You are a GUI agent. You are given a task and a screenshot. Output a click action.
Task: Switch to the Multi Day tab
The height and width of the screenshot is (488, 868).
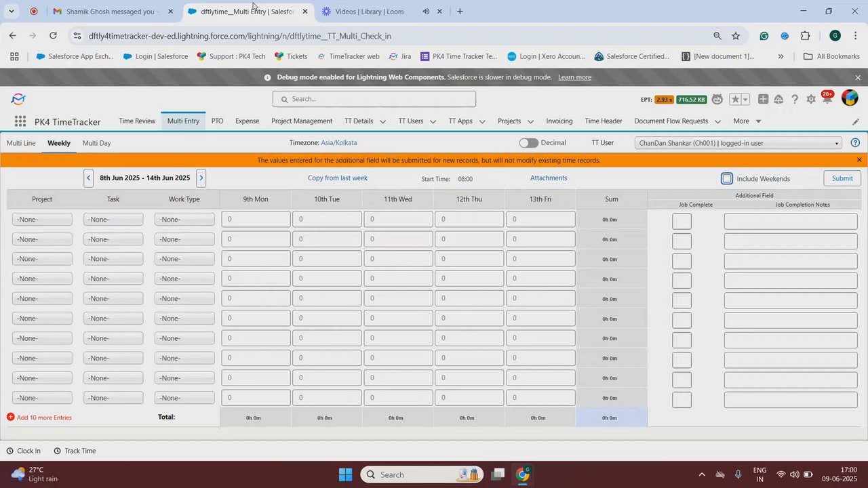point(96,143)
